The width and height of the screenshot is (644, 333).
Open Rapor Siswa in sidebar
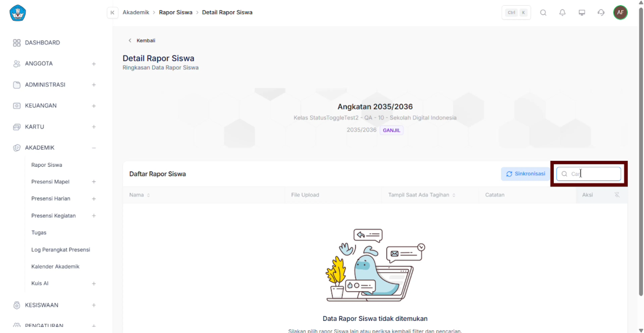[47, 165]
